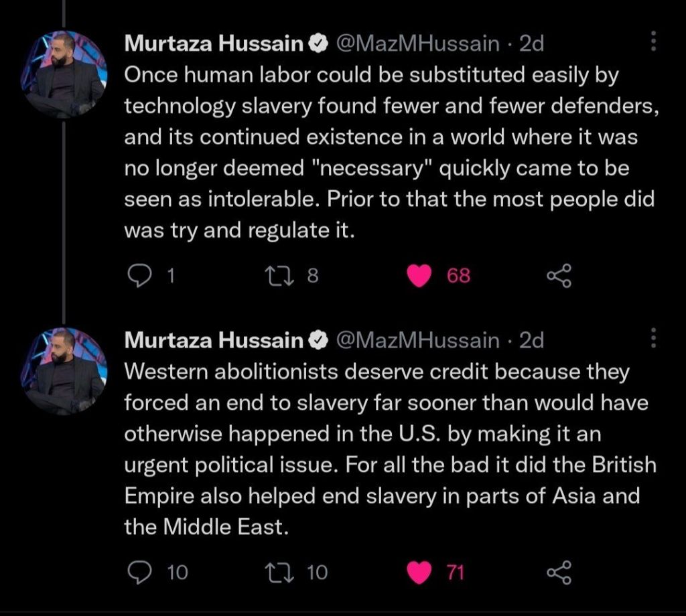Share the Western abolitionists tweet
This screenshot has height=616, width=686.
tap(559, 572)
